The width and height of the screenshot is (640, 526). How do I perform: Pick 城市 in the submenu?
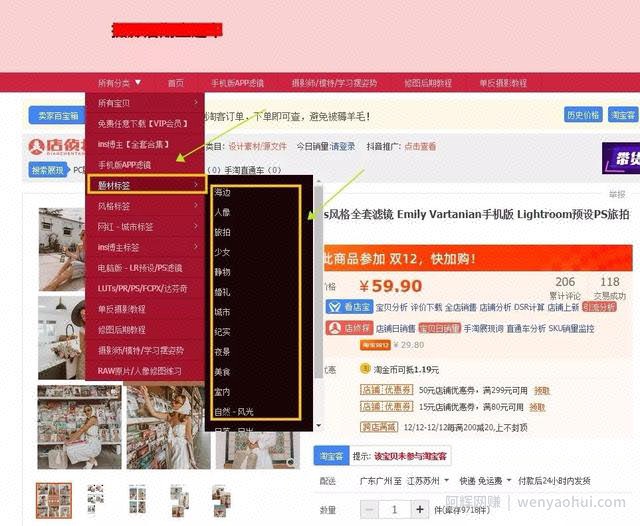coord(222,312)
